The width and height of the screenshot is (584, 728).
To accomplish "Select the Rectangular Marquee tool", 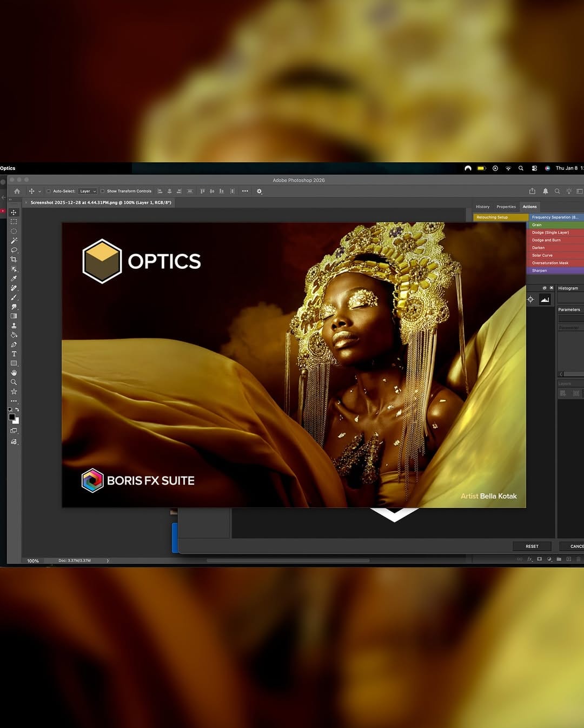I will pos(14,222).
